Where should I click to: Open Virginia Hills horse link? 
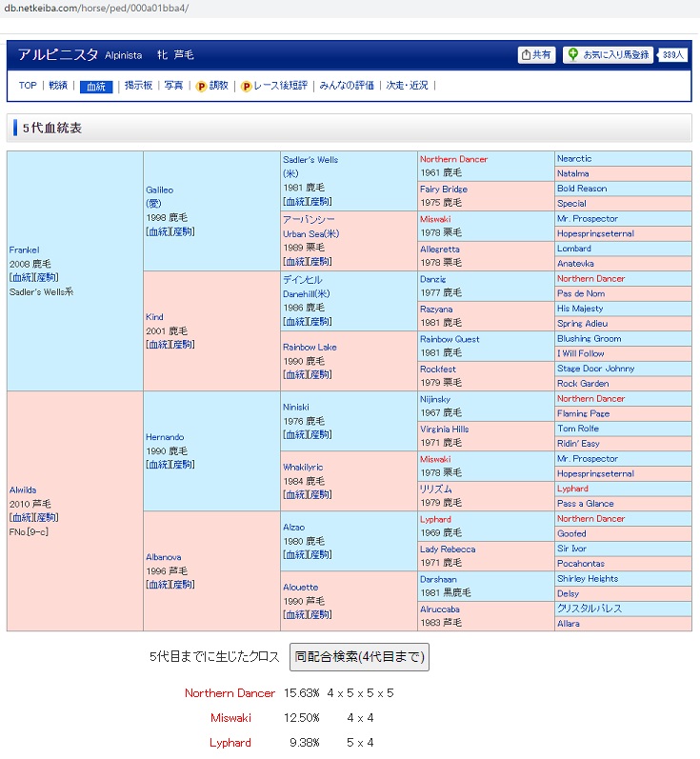444,429
